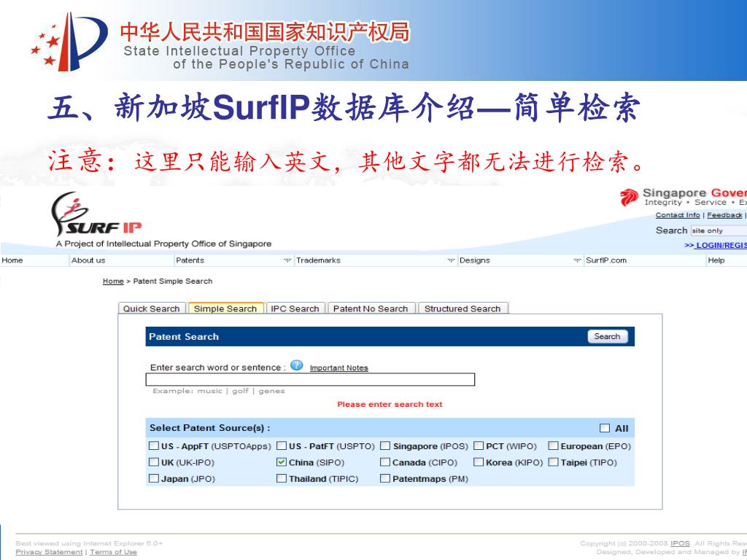Expand the Trademarks menu dropdown arrow
Image resolution: width=747 pixels, height=560 pixels.
click(451, 260)
